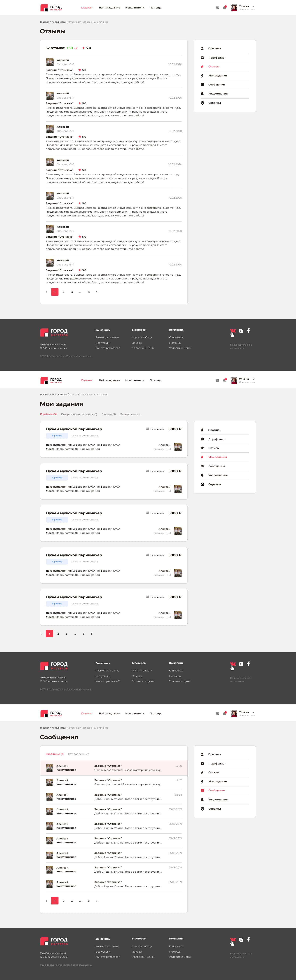Click Как это работает? in Мои задания footer
The height and width of the screenshot is (980, 296).
(107, 681)
